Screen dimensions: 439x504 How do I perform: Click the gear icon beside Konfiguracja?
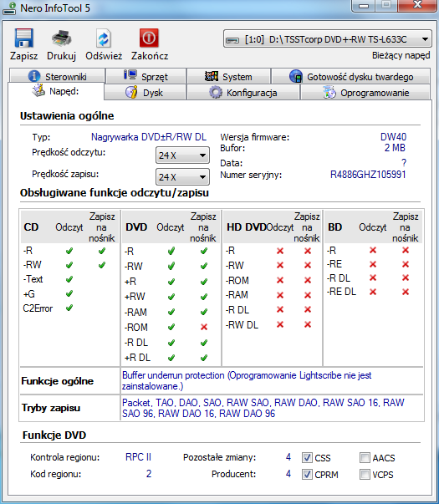coord(216,92)
